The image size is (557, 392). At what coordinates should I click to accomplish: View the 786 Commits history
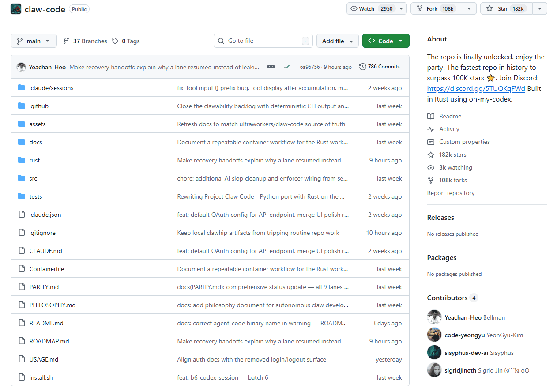coord(380,67)
